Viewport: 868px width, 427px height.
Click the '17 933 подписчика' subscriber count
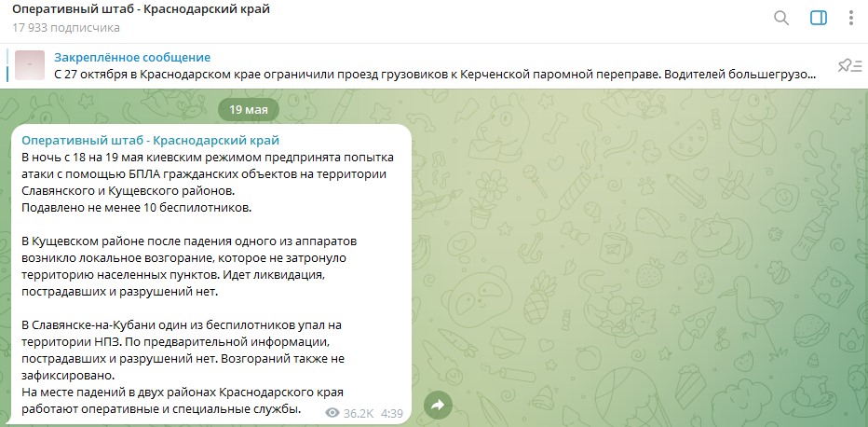(x=66, y=27)
